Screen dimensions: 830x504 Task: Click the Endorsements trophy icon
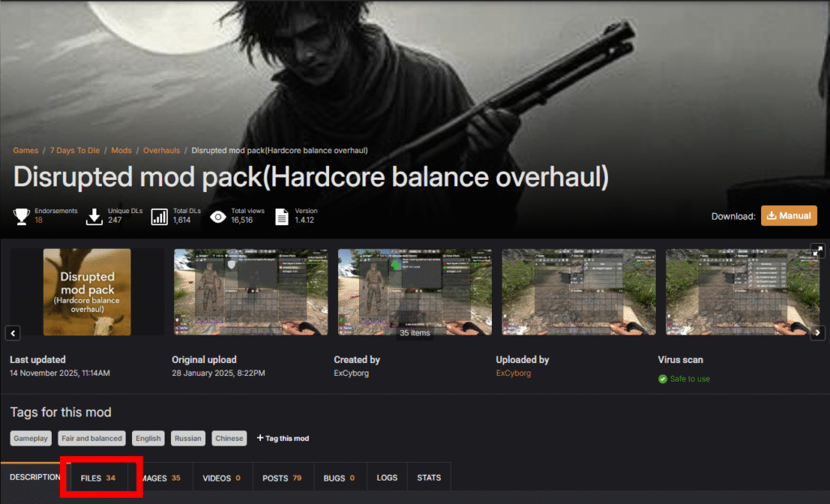point(21,216)
